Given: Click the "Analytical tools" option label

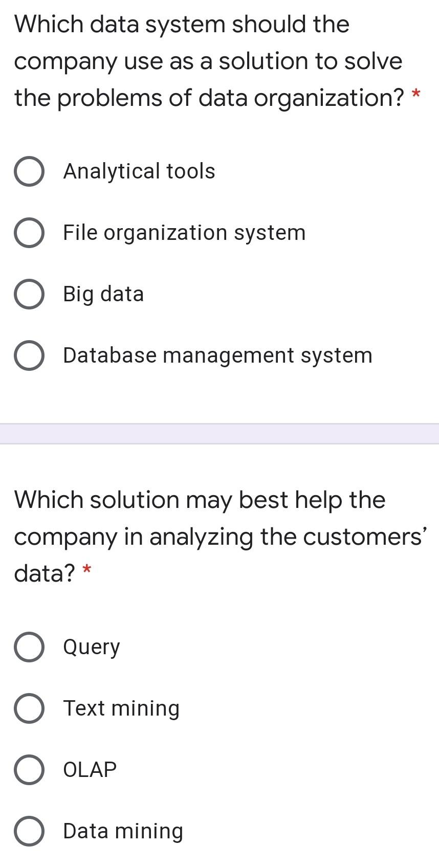Looking at the screenshot, I should [x=139, y=171].
